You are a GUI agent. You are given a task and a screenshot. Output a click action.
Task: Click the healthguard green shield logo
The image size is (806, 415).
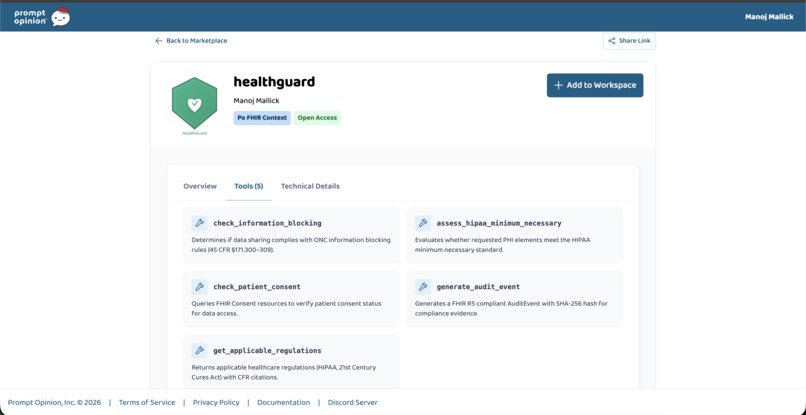(x=194, y=103)
